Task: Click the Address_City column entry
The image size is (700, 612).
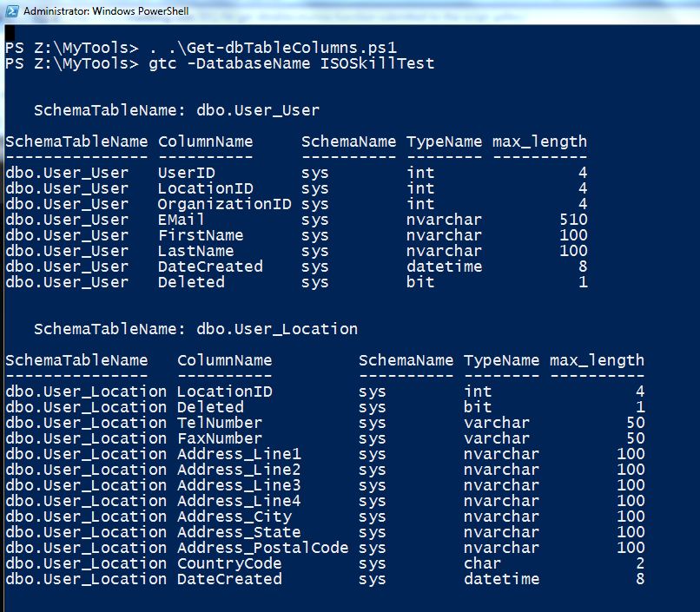Action: 234,517
